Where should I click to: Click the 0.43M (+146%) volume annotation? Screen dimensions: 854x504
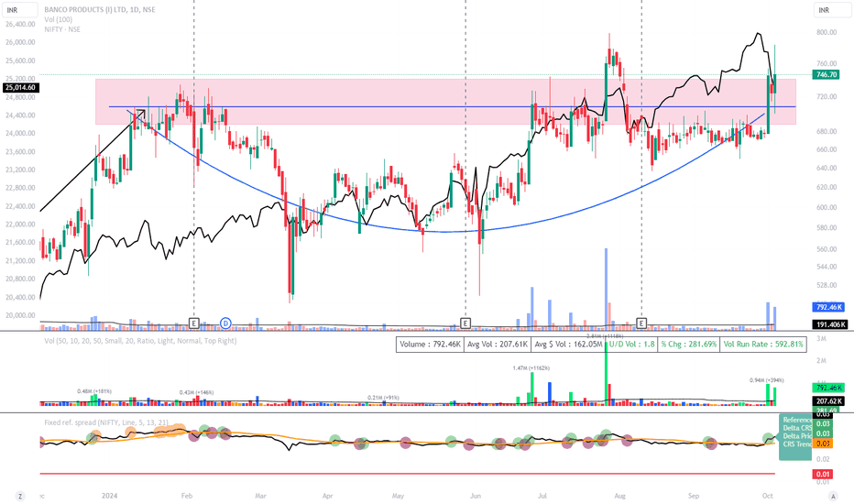(x=197, y=392)
